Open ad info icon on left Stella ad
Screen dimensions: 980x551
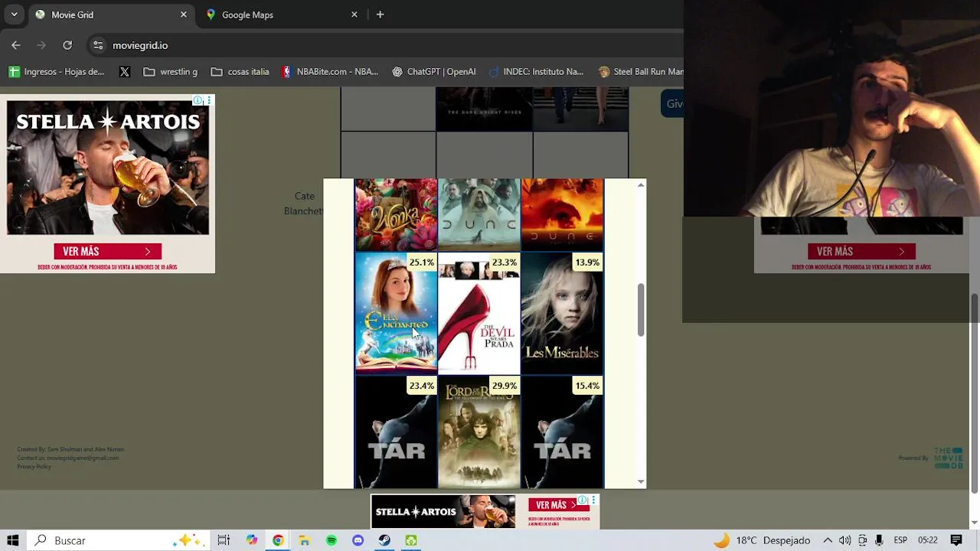198,100
